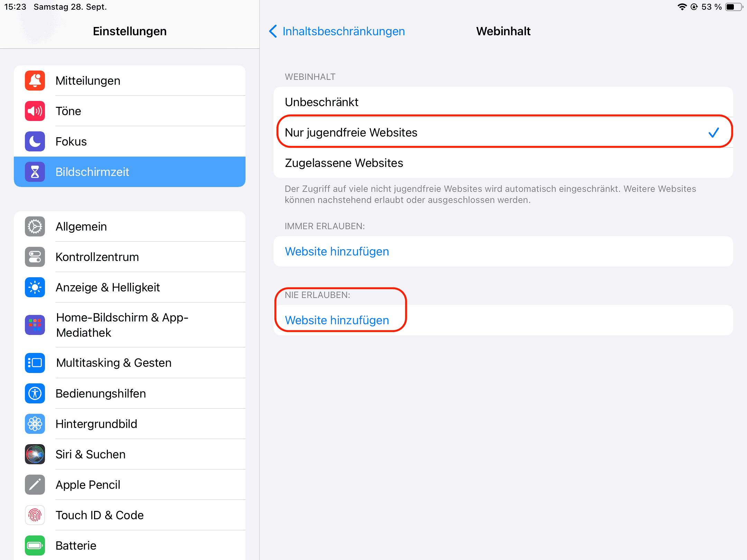Image resolution: width=747 pixels, height=560 pixels.
Task: Tap the Siri & Suchen icon
Action: pos(35,454)
